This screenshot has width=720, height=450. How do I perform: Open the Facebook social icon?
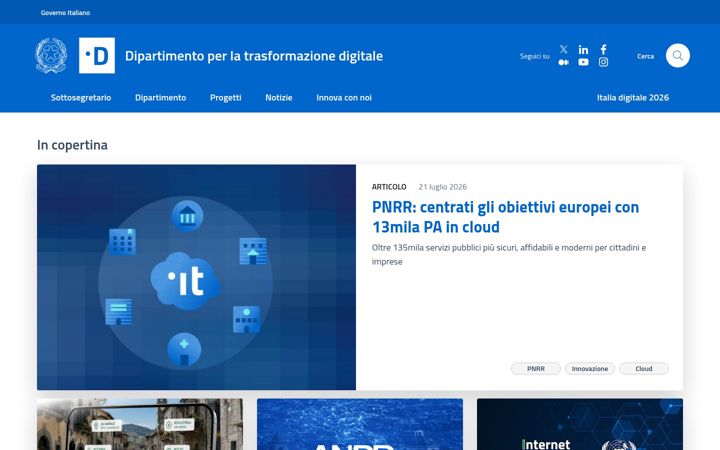click(603, 49)
